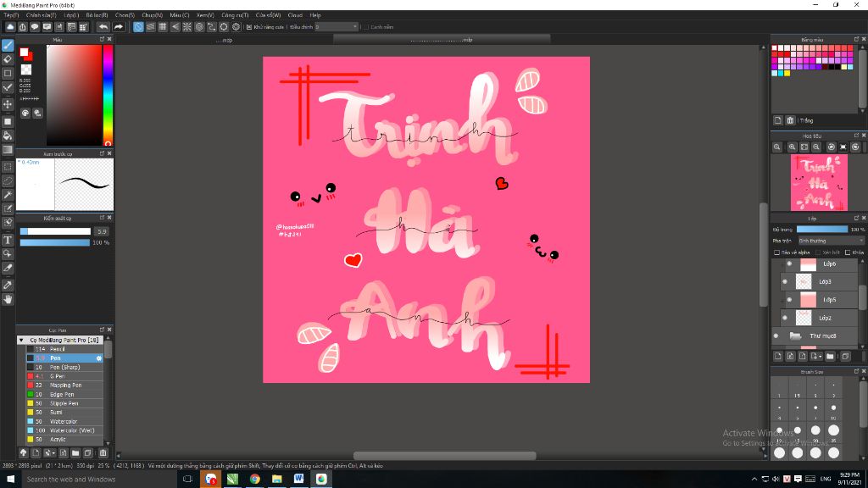Delete the selected brush with trash icon
The image size is (868, 488).
click(x=103, y=452)
